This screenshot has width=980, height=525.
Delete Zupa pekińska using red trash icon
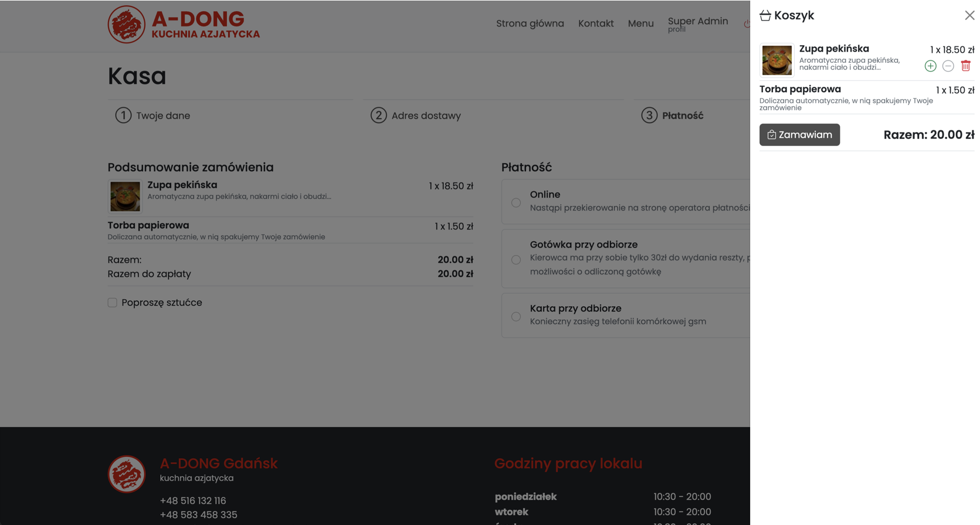tap(965, 66)
